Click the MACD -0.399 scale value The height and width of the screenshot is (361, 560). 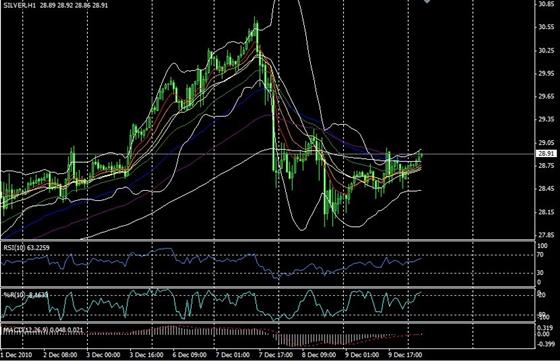point(545,344)
